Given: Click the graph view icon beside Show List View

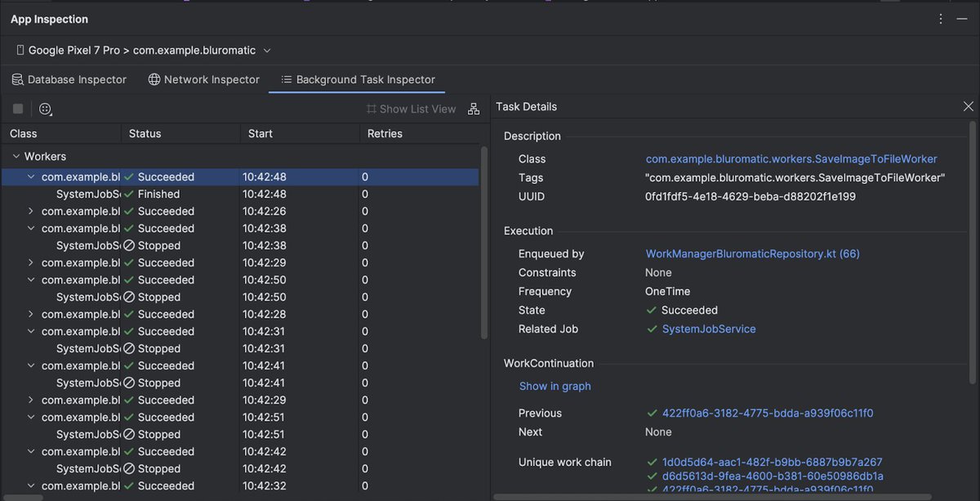Looking at the screenshot, I should tap(474, 107).
